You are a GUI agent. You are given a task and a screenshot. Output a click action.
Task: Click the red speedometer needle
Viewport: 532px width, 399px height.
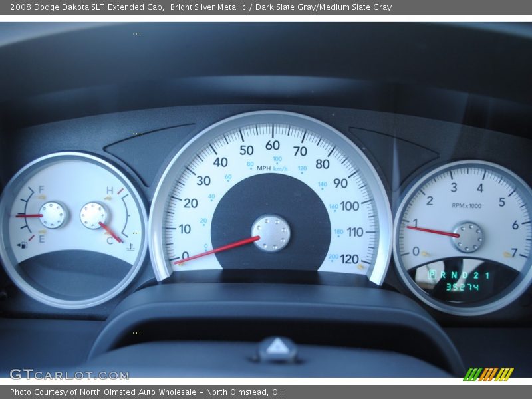[216, 250]
